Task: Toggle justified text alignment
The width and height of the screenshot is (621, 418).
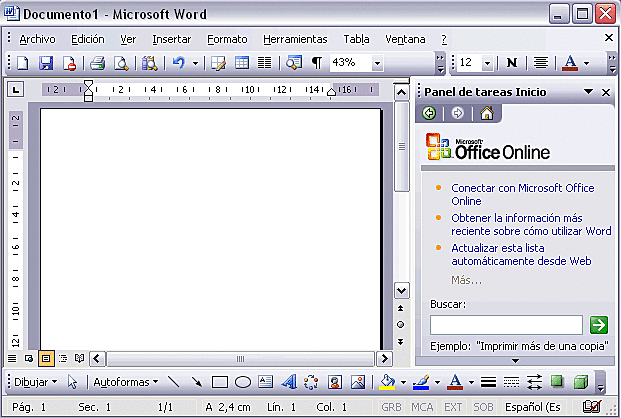Action: pyautogui.click(x=541, y=63)
